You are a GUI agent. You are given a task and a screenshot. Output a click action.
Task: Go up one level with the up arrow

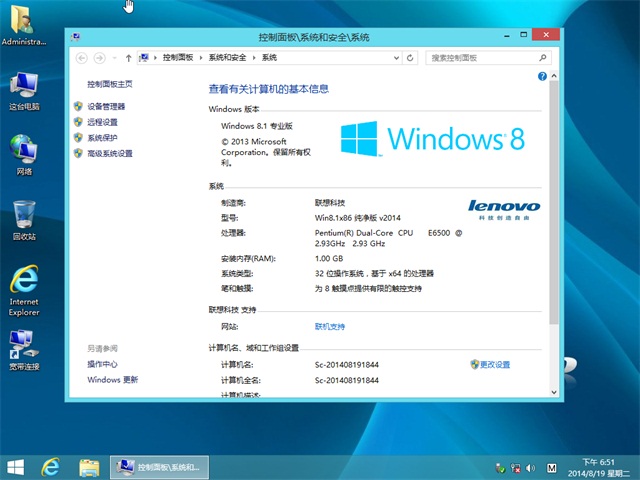click(x=128, y=58)
